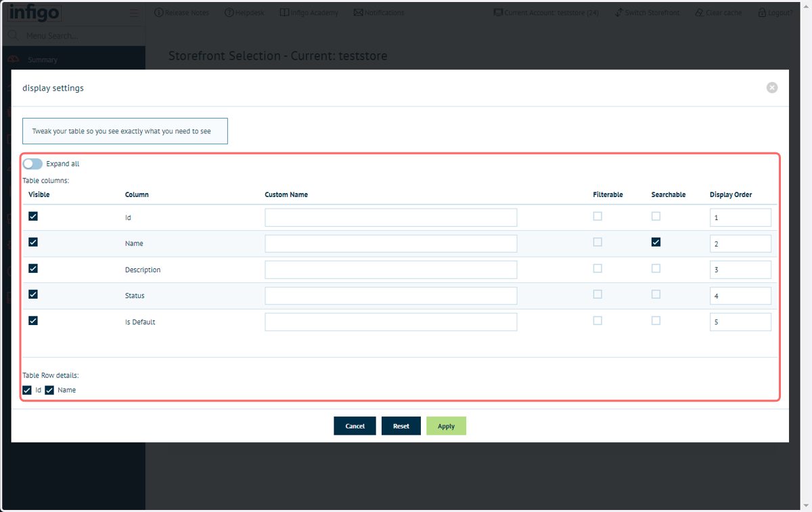812x512 pixels.
Task: Enable Filterable for the Is Default column
Action: tap(597, 320)
